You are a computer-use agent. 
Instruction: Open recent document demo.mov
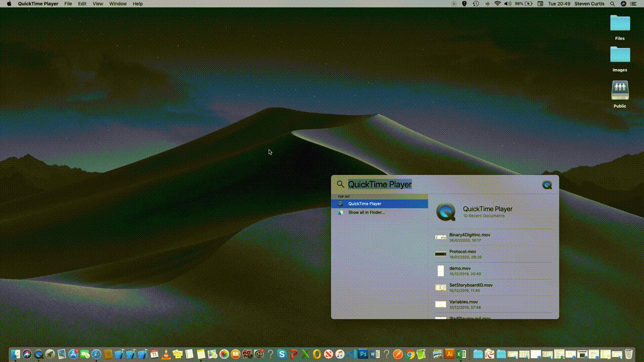point(493,270)
